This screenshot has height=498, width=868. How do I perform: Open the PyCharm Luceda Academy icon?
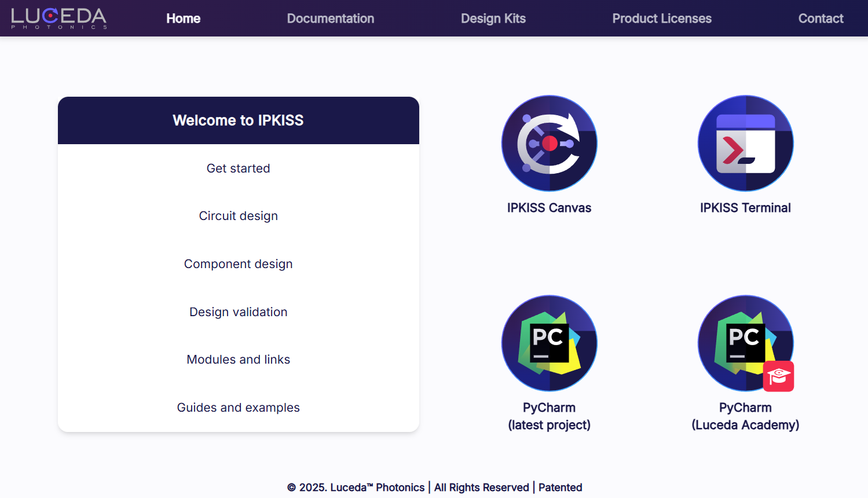745,343
